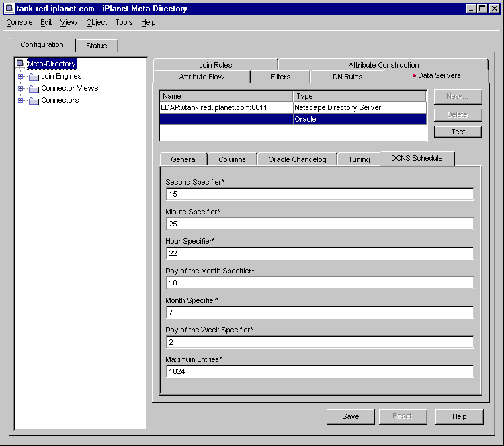Screen dimensions: 504x446
Task: Maximize the iPlanet Meta-Directory window
Action: (482, 9)
